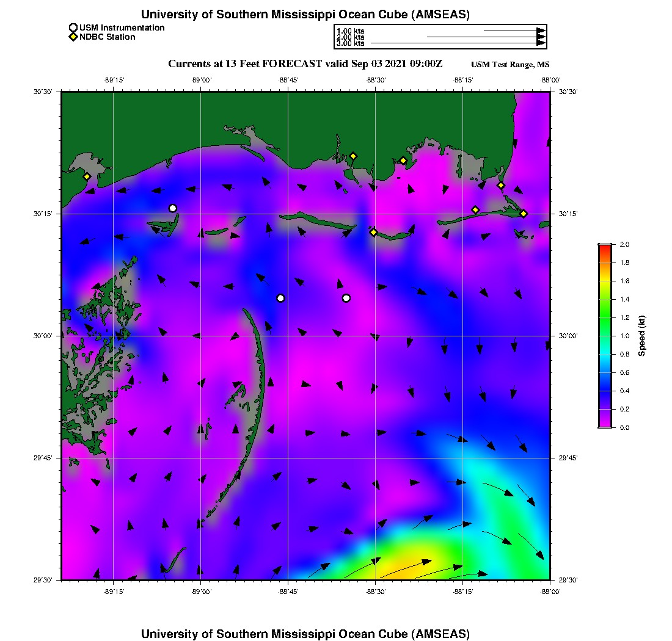
Task: Select the 'Speed (kt)' color bar label
Action: (x=641, y=336)
